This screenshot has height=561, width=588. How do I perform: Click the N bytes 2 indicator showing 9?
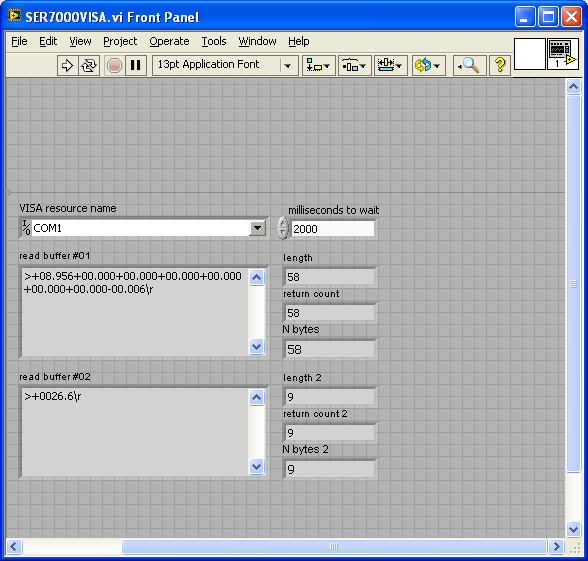click(330, 469)
